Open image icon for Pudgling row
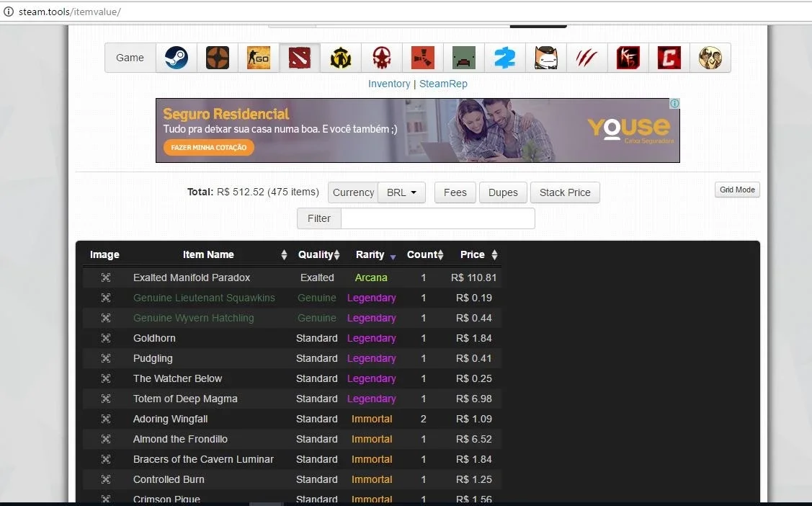Viewport: 812px width, 506px height. 106,358
